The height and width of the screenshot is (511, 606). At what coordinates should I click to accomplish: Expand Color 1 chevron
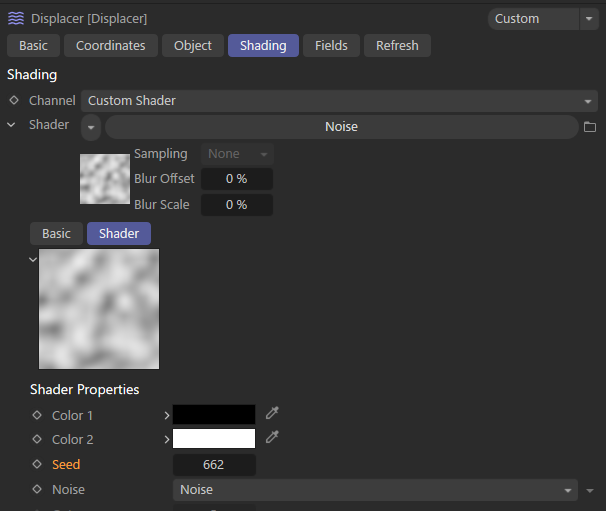167,416
